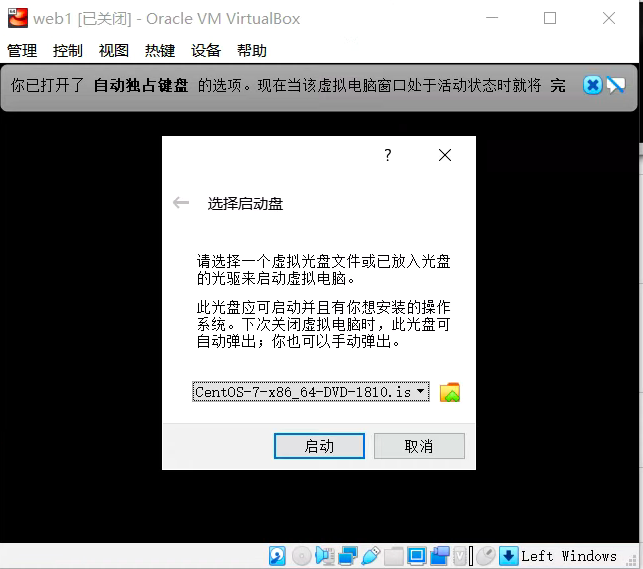Open the 设备 menu
The width and height of the screenshot is (643, 569).
tap(206, 51)
